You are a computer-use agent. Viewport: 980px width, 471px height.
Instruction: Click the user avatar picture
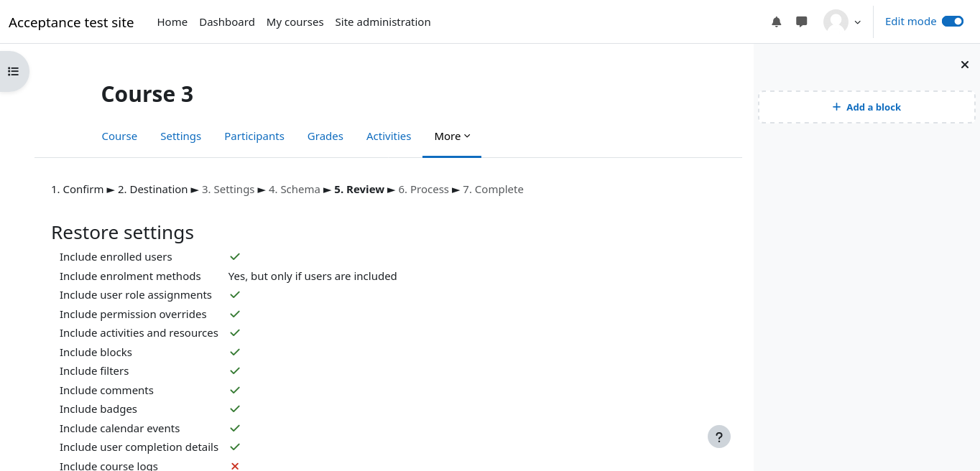click(836, 22)
